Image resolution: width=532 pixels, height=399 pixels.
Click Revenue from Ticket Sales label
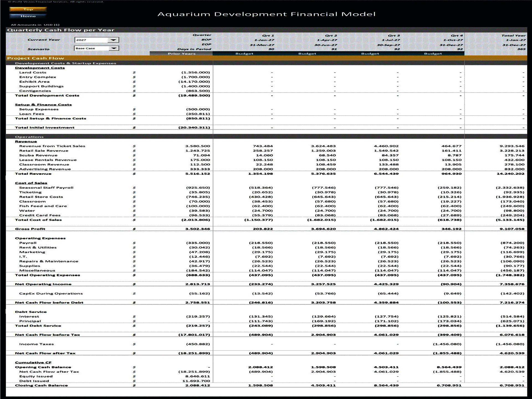(x=52, y=146)
